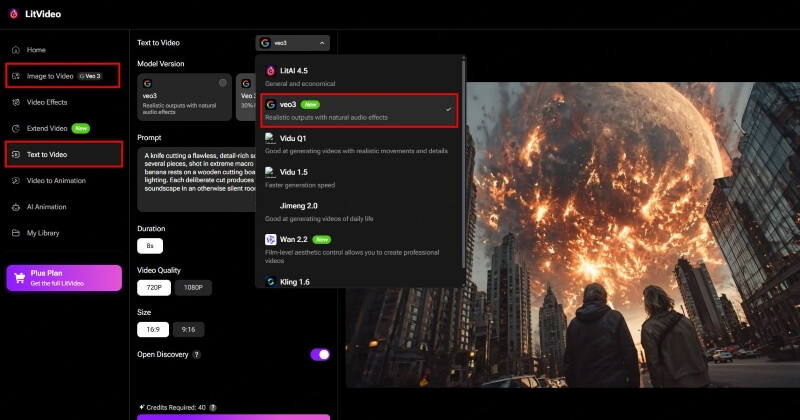Click the Credits Required help icon
The image size is (800, 420).
(212, 407)
